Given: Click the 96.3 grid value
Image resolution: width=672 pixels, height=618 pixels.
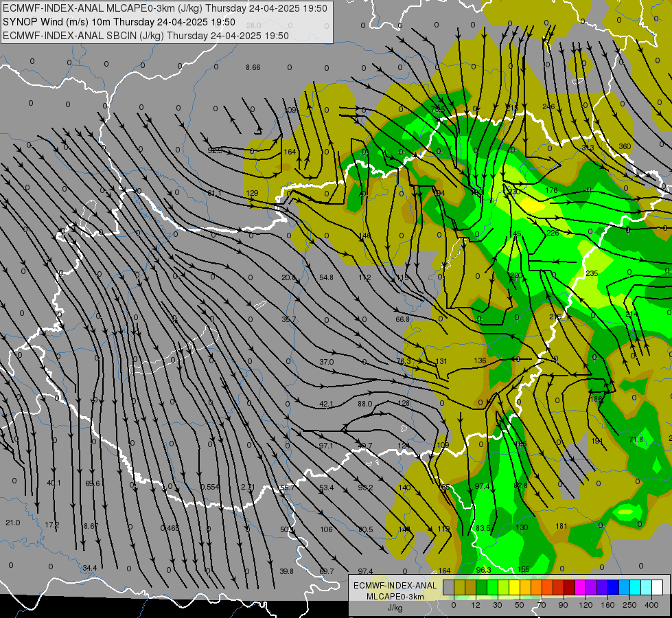Looking at the screenshot, I should click(x=483, y=570).
